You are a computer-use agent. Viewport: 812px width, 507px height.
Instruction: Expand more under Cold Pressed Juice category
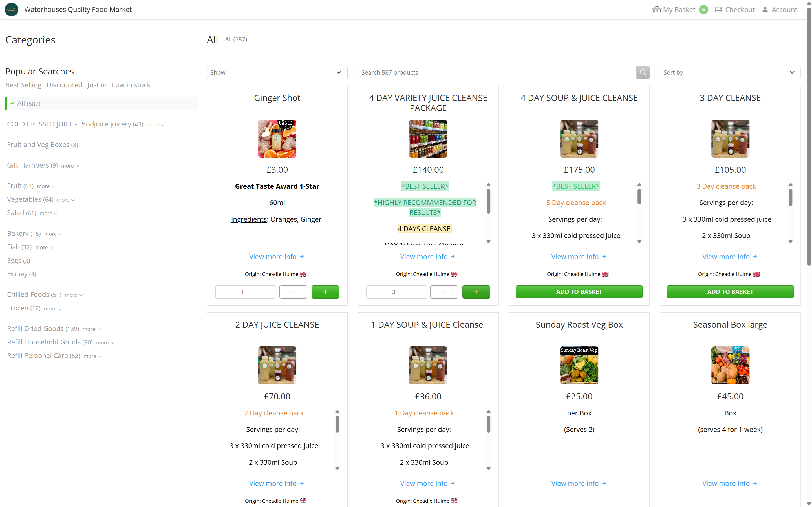pyautogui.click(x=155, y=125)
